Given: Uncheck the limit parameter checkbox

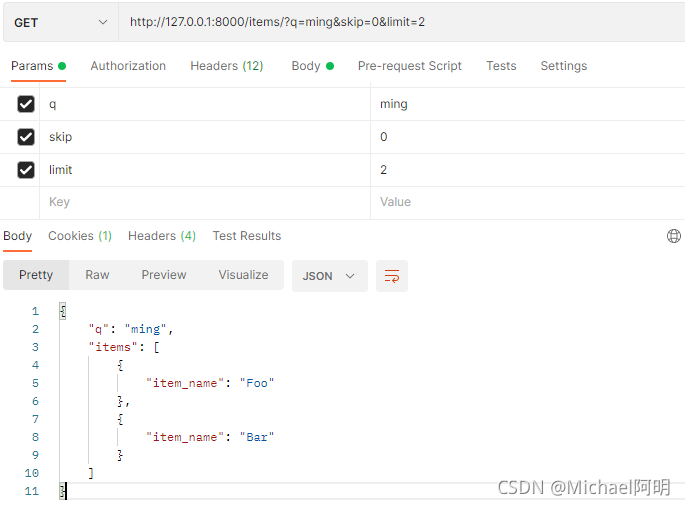Looking at the screenshot, I should pyautogui.click(x=26, y=169).
